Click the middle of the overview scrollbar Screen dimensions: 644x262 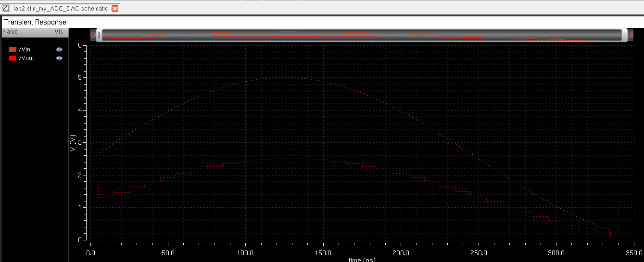(x=361, y=35)
